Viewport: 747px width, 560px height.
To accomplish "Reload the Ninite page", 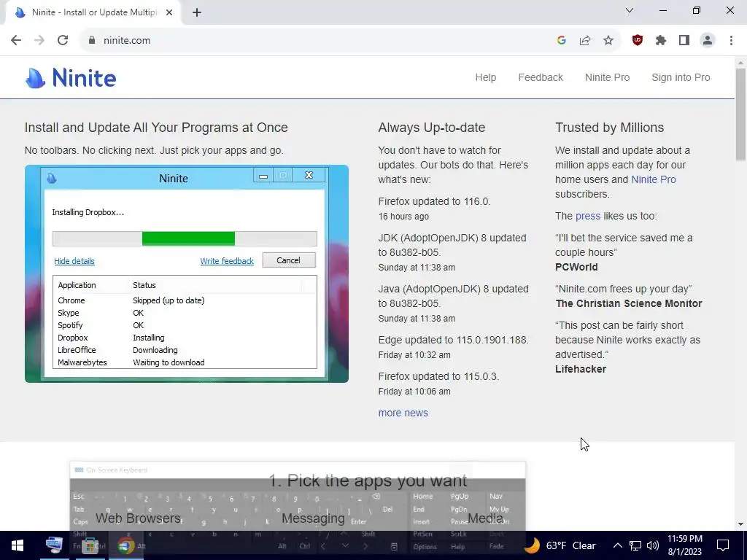I will 63,41.
